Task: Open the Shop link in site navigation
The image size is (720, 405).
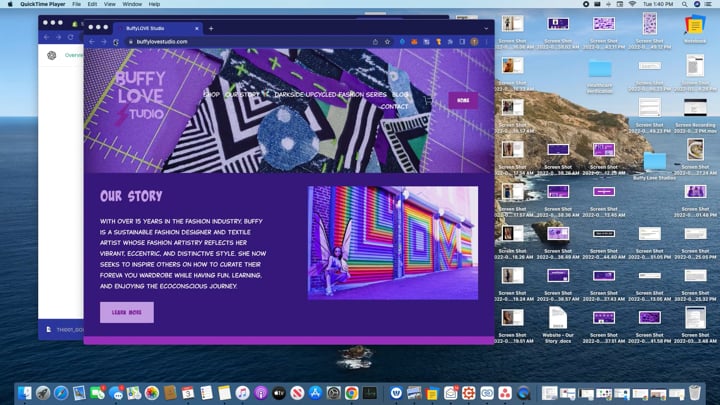Action: pyautogui.click(x=212, y=95)
